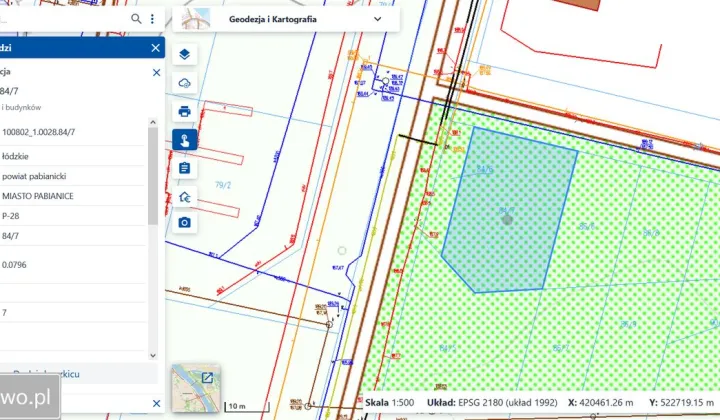Click the scroll up arrow in panel
Viewport: 720px width, 420px height.
(153, 122)
